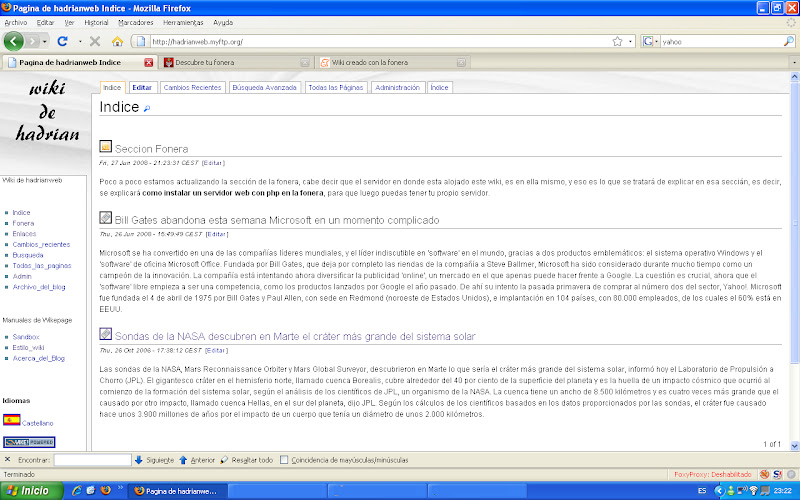Switch to 'Wiki creado con la fonera' tab

pos(392,62)
